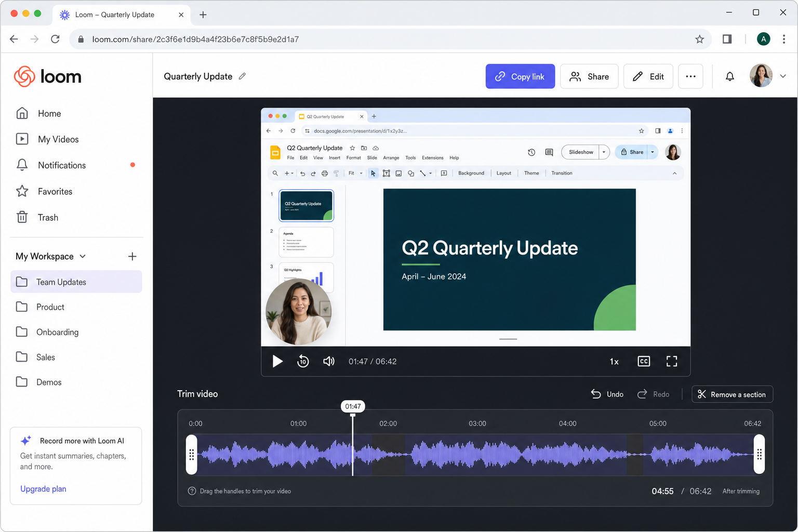Toggle closed captions

644,361
